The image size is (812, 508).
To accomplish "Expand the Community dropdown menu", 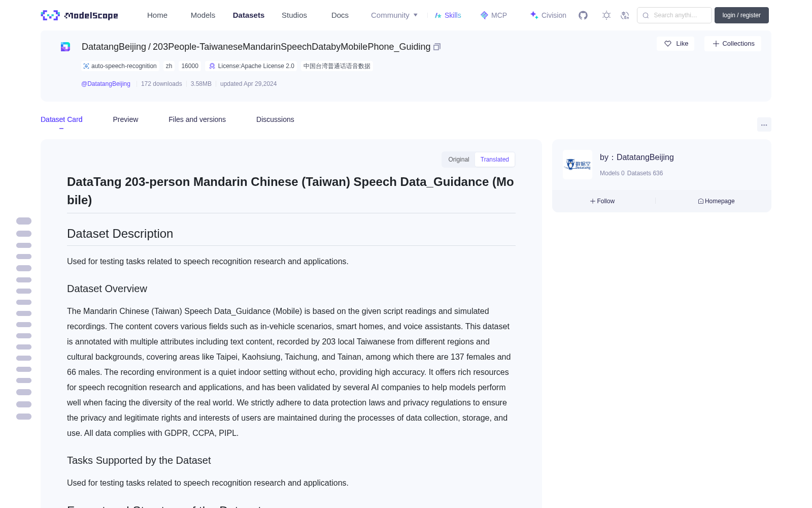I will pos(394,15).
